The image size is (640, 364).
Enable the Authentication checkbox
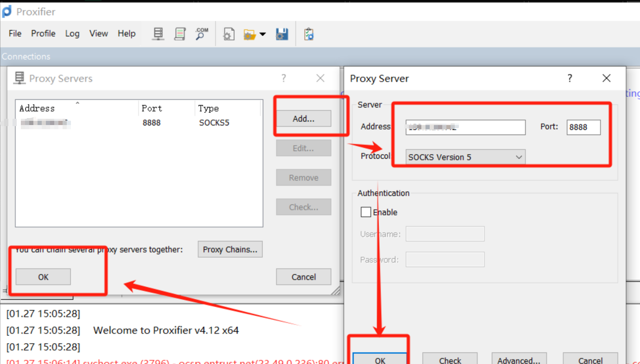[x=366, y=212]
